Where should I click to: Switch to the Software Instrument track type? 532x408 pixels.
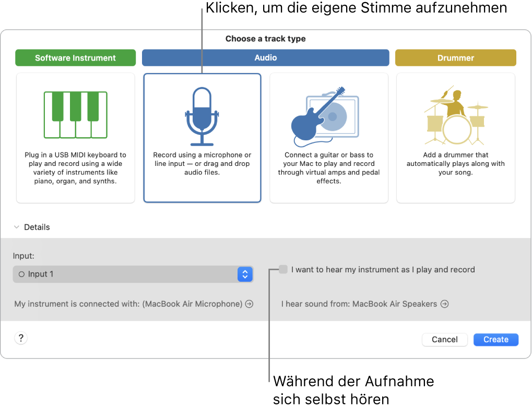(x=75, y=57)
